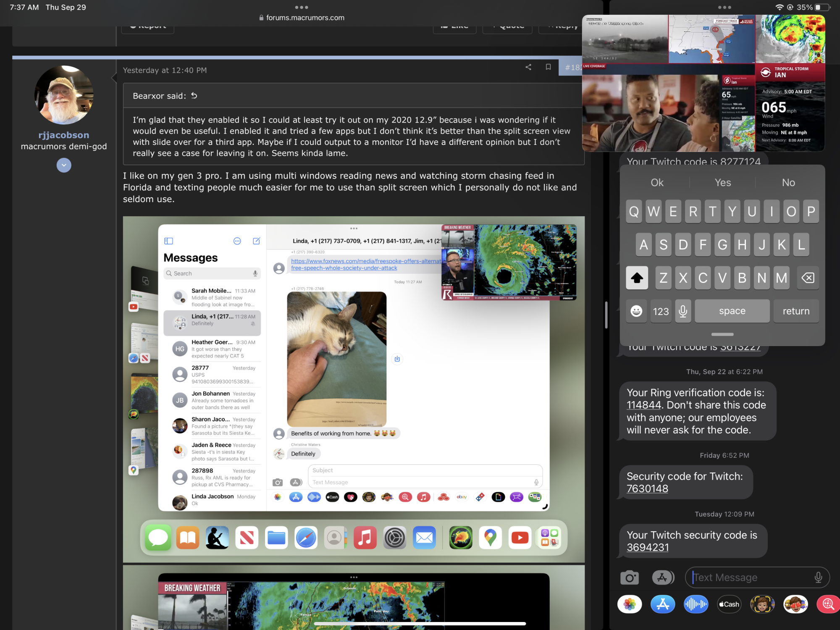Switch the keyboard to the 123 numbers layout
This screenshot has width=840, height=630.
point(661,311)
